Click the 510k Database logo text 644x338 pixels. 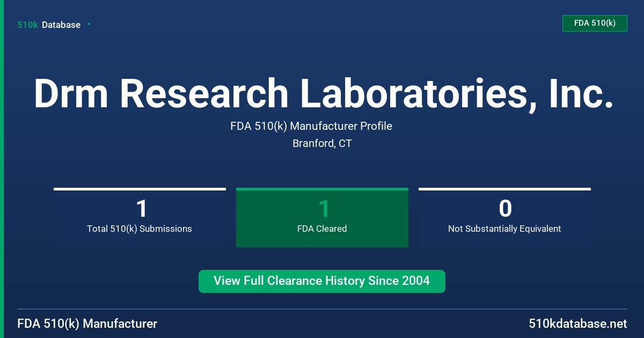(x=49, y=25)
